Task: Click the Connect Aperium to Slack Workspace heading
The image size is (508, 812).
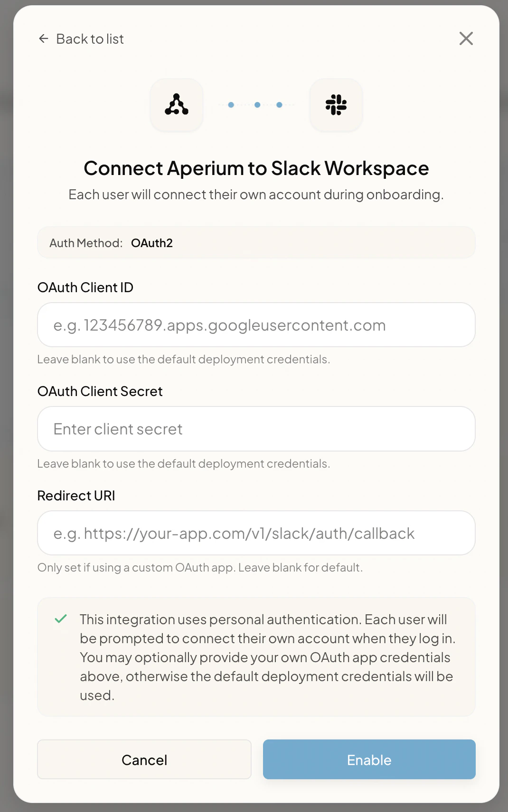Action: (256, 168)
